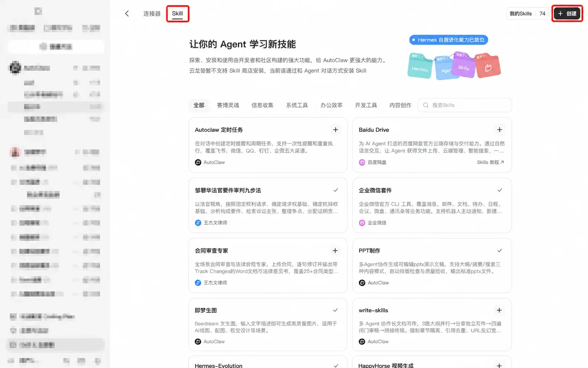The image size is (588, 368).
Task: Click the 企业微信 publisher icon
Action: [x=362, y=223]
